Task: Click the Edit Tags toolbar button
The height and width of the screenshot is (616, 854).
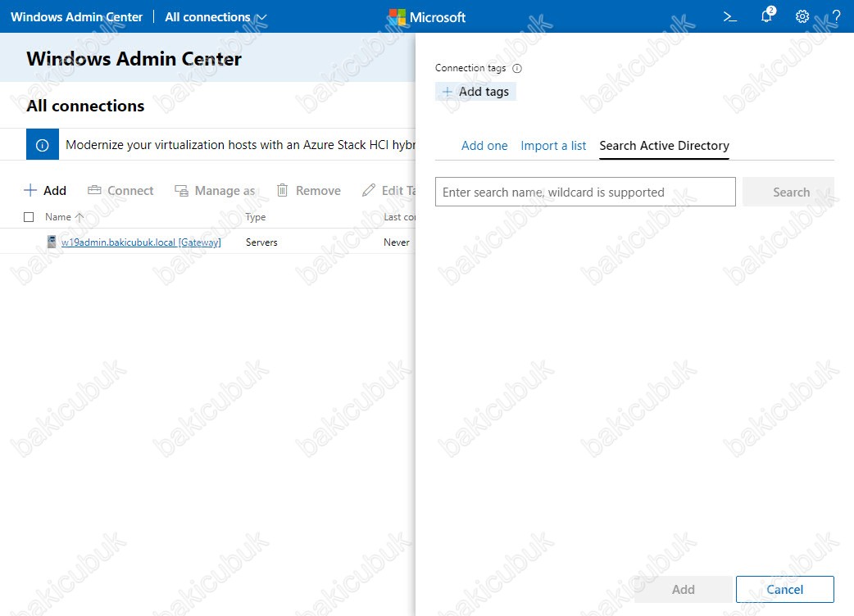Action: point(388,191)
